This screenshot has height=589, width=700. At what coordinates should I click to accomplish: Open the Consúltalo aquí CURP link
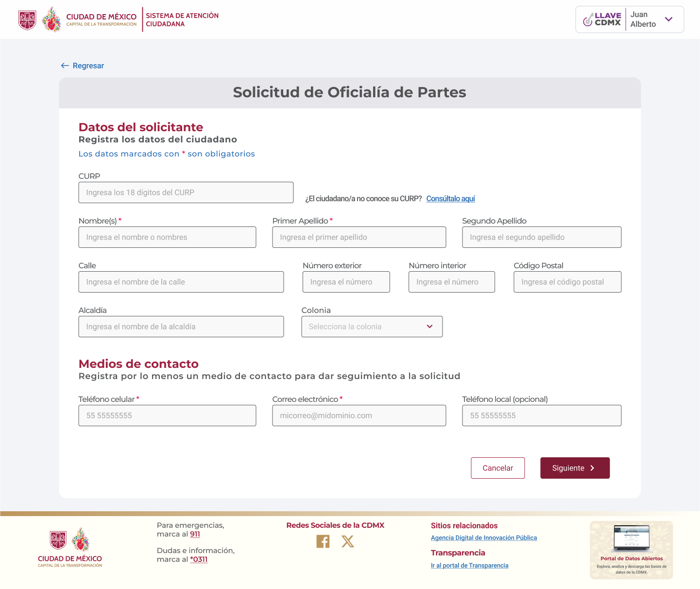point(451,199)
